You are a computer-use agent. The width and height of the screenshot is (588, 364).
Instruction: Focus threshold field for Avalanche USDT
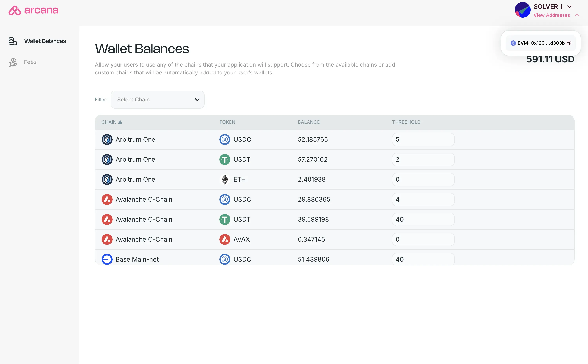point(423,219)
